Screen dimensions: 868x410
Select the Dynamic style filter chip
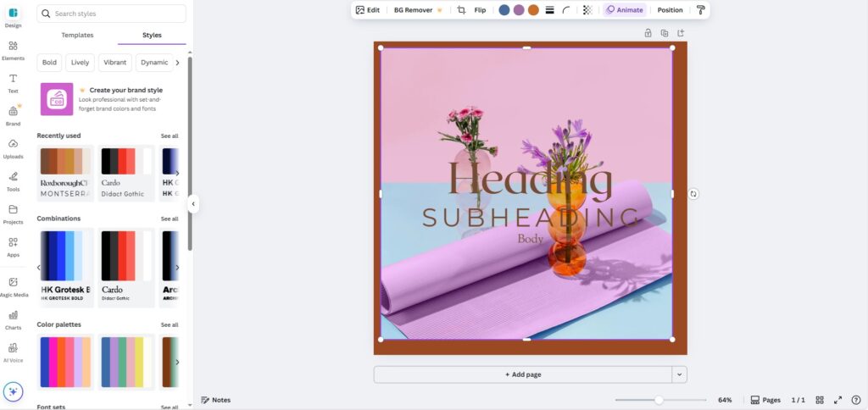tap(154, 63)
